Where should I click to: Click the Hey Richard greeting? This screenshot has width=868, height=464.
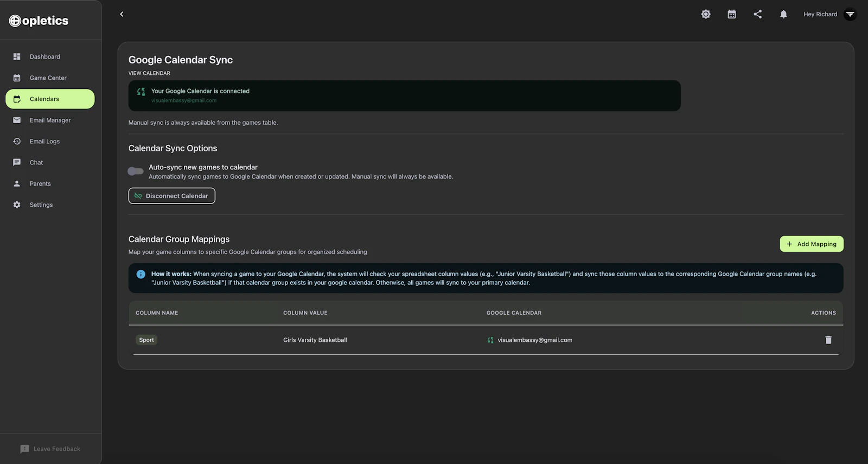point(820,14)
